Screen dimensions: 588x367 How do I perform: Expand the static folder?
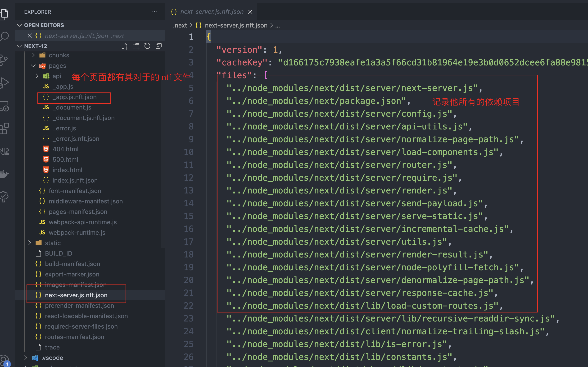(30, 243)
